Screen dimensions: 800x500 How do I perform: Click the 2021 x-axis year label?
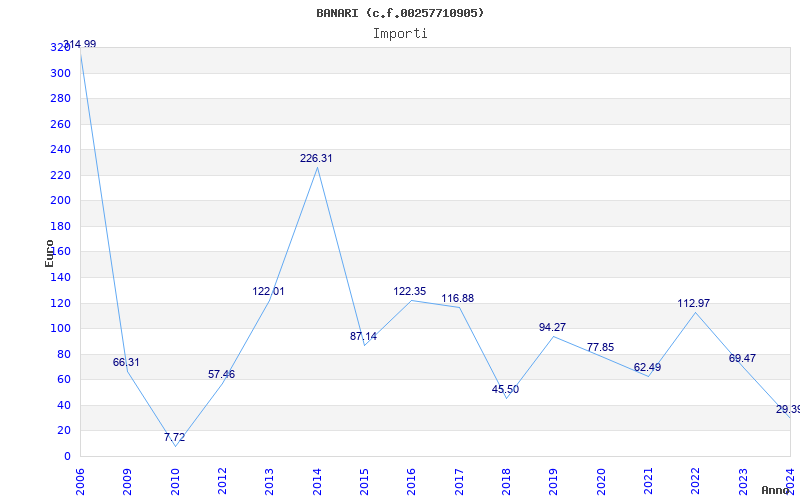[648, 482]
